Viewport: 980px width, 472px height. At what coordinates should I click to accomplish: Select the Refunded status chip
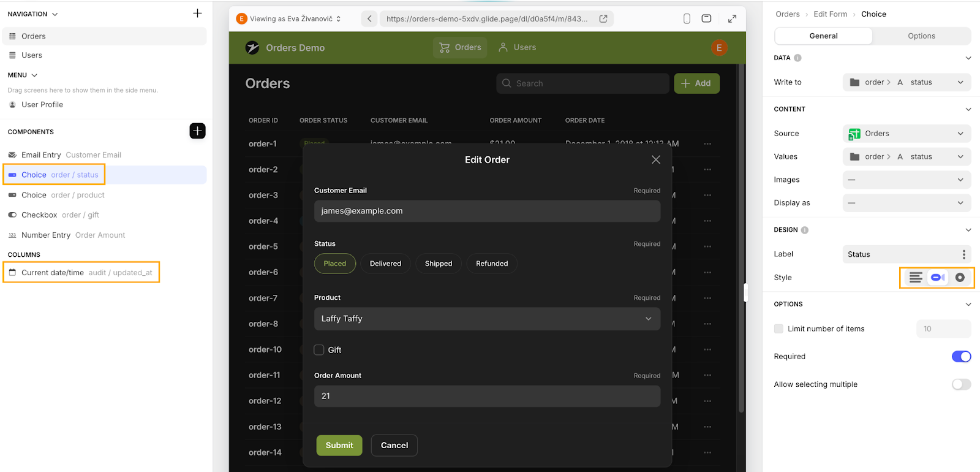tap(492, 264)
